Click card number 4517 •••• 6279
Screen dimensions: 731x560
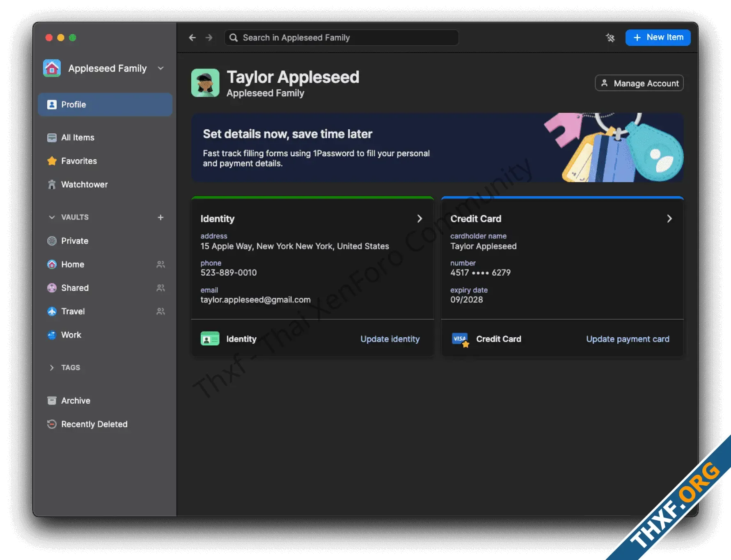tap(481, 273)
